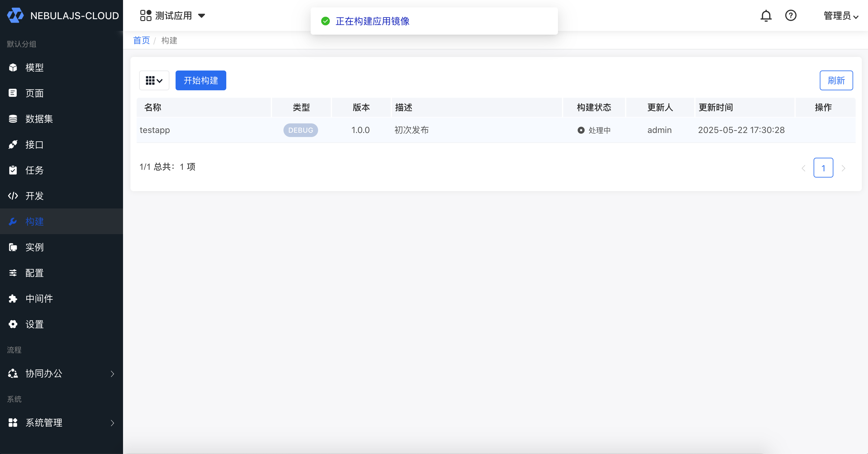
Task: Click the 模型 cube icon in sidebar
Action: pos(13,67)
